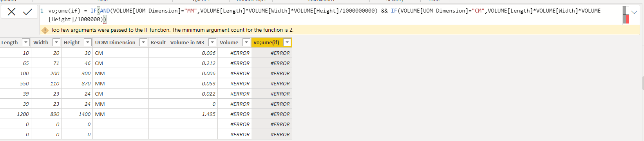Click the error message text in the banner
Viewport: 644px width, 141px height.
pos(172,30)
